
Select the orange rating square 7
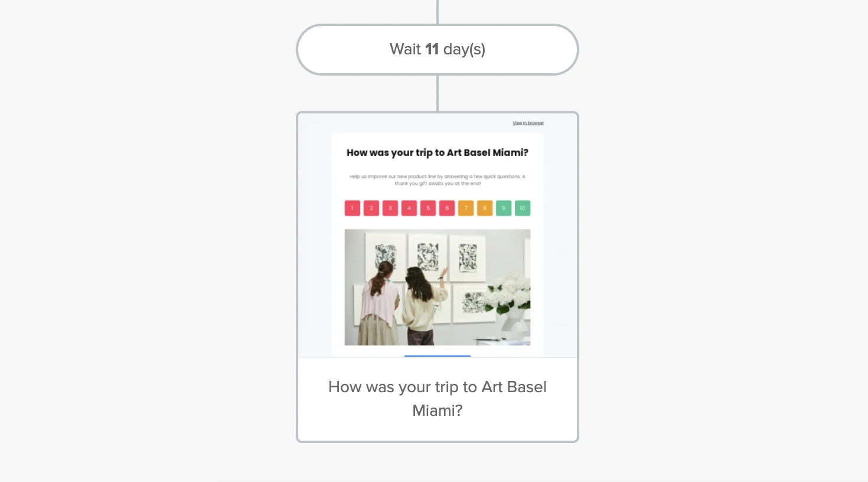(x=466, y=208)
